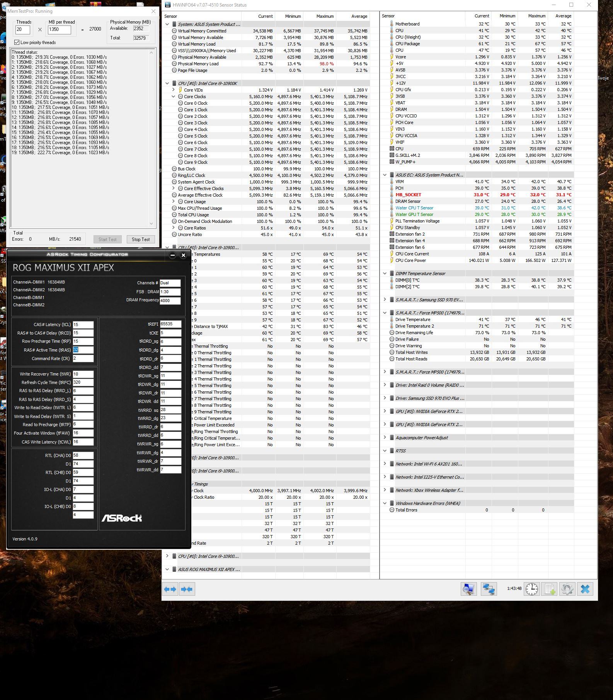The height and width of the screenshot is (700, 613).
Task: Click the Vcore lightning bolt sensor icon
Action: pos(392,57)
